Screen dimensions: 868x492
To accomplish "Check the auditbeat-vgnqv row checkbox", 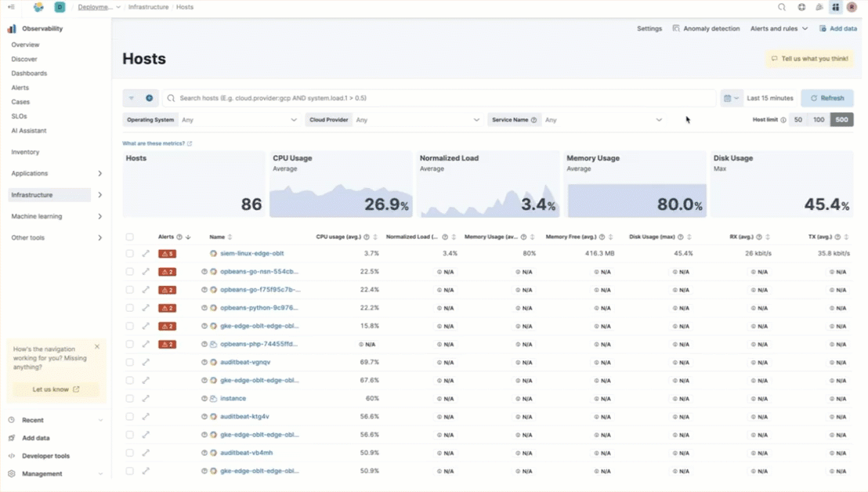I will coord(129,362).
